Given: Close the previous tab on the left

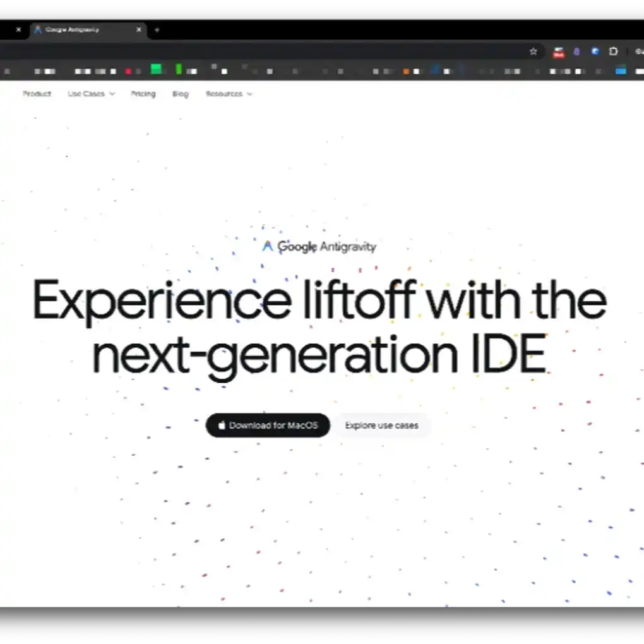Looking at the screenshot, I should 18,30.
